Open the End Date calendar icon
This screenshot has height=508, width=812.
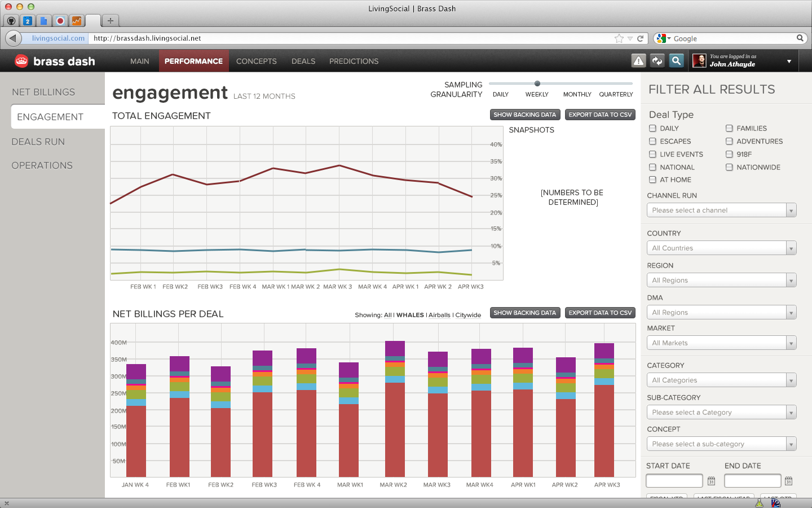click(x=789, y=481)
